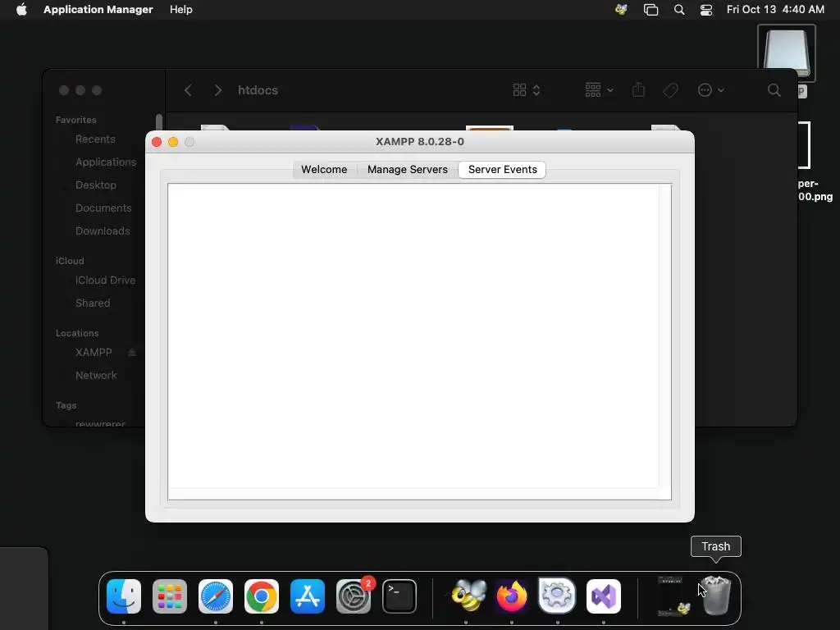Image resolution: width=840 pixels, height=630 pixels.
Task: Open Terminal from the Dock
Action: [x=399, y=596]
